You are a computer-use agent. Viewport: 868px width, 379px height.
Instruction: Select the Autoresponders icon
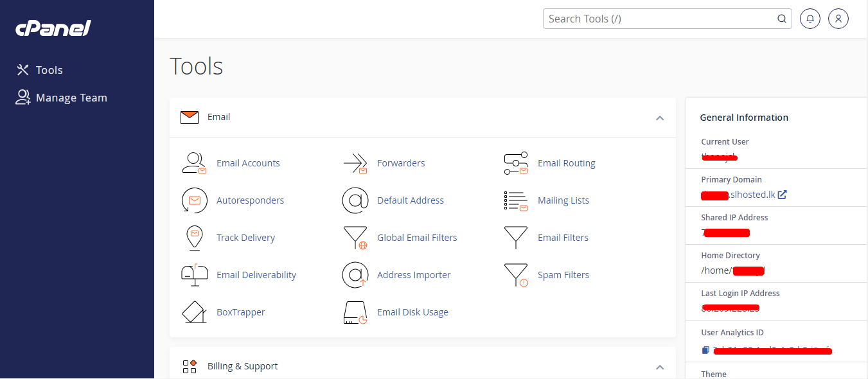(x=194, y=200)
